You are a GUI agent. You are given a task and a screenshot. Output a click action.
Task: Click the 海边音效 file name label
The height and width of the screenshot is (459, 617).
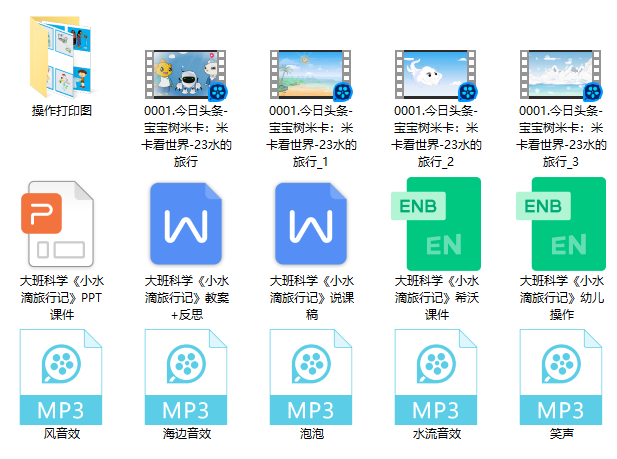(187, 434)
